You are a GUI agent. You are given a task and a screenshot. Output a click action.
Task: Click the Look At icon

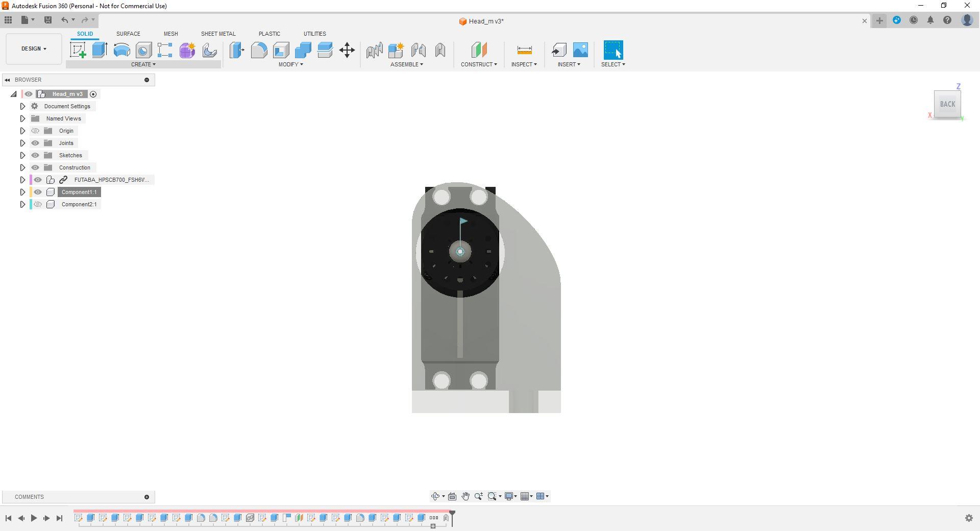point(452,496)
